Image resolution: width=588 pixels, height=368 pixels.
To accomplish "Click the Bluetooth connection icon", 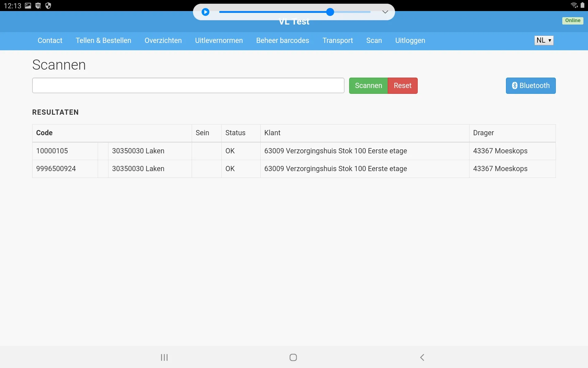I will (x=515, y=86).
